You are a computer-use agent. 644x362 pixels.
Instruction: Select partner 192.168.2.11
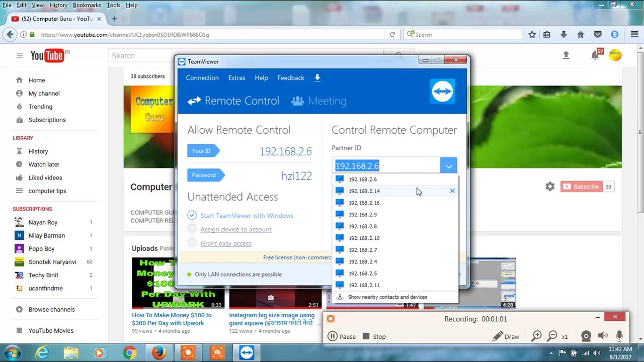pyautogui.click(x=395, y=285)
